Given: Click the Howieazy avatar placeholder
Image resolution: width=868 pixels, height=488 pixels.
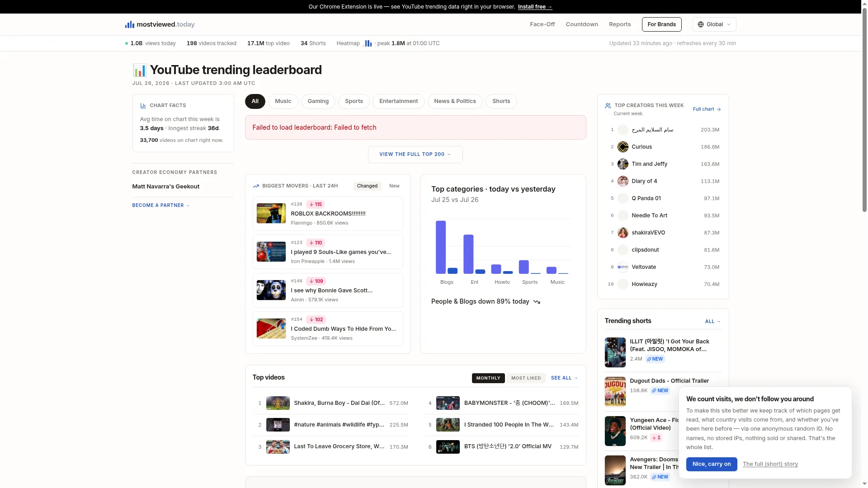Looking at the screenshot, I should [623, 284].
